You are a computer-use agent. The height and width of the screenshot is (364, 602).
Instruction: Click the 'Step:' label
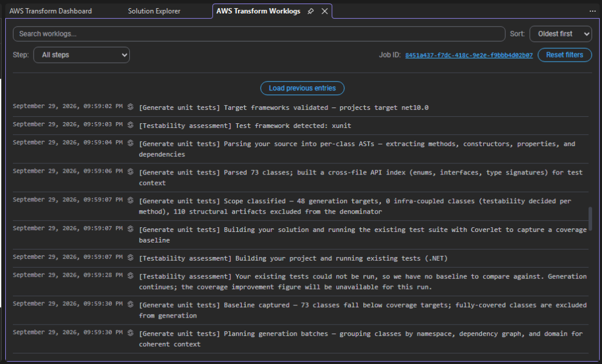21,55
